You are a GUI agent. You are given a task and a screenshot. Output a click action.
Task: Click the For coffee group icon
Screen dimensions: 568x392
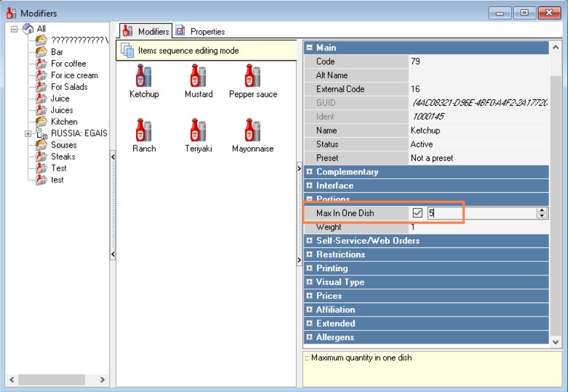[x=41, y=63]
